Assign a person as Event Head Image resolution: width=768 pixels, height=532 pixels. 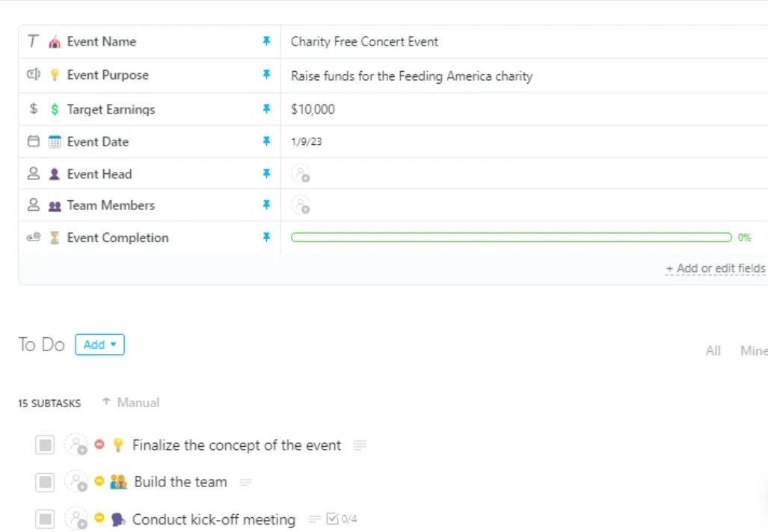301,174
